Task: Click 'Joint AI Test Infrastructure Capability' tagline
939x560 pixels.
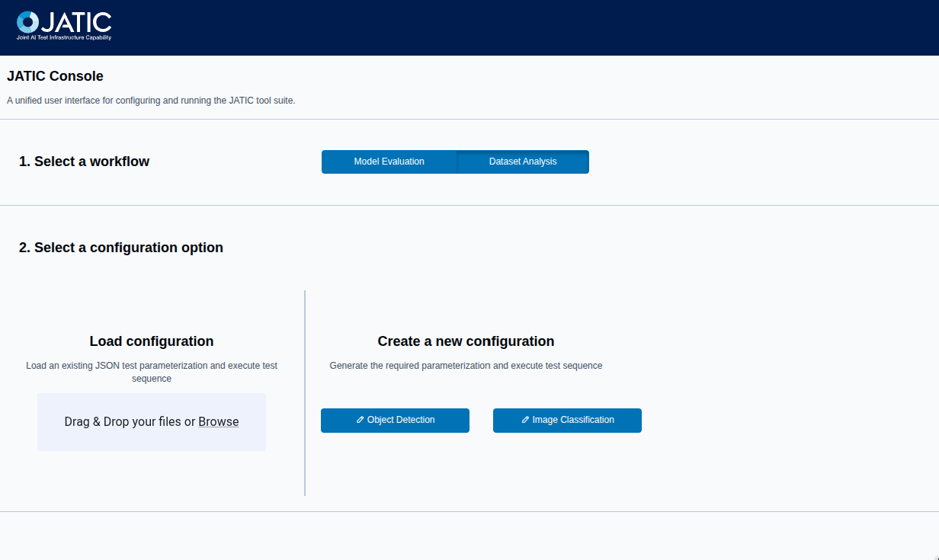Action: point(64,37)
